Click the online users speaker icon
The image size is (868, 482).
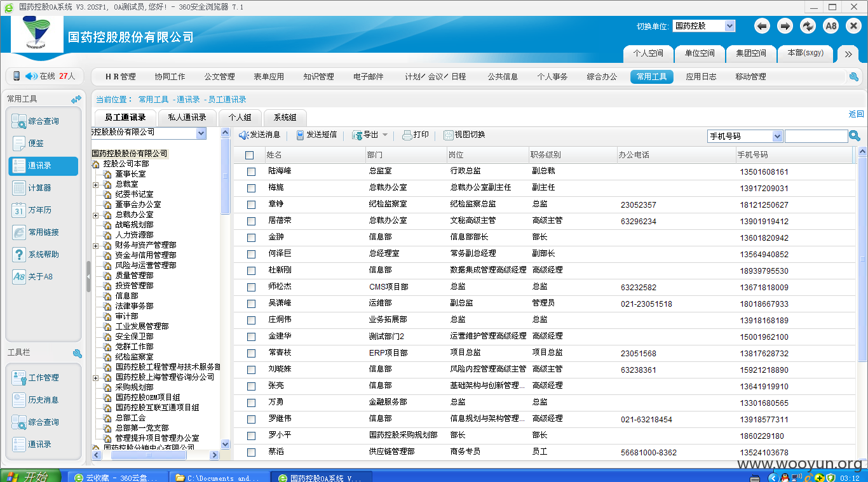coord(32,76)
